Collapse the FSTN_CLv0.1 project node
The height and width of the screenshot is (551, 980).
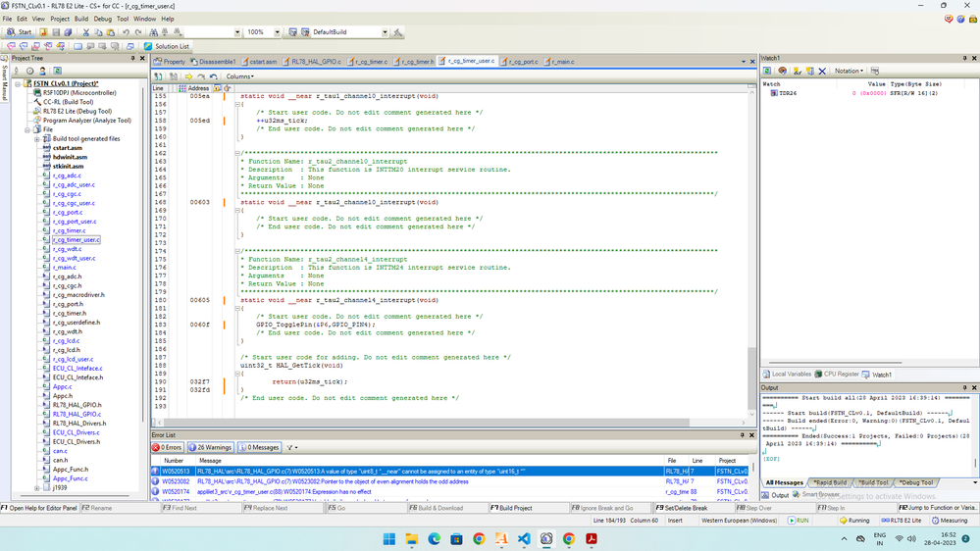[x=18, y=83]
